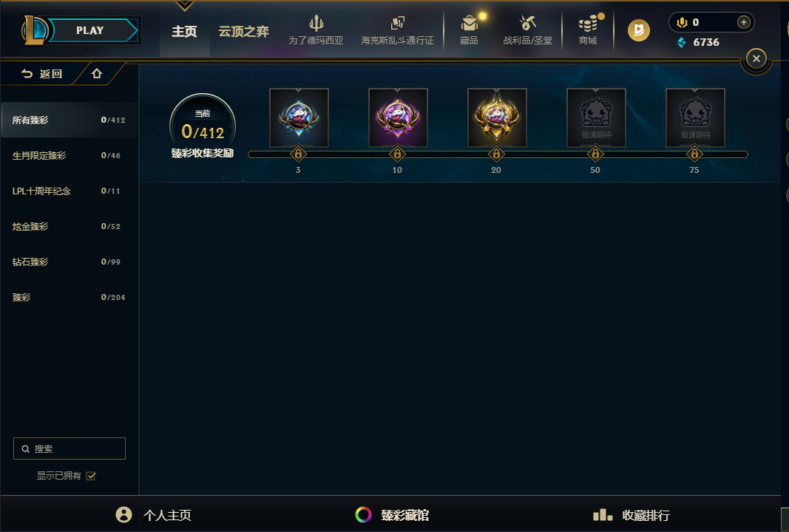The image size is (789, 532).
Task: Switch to the 云顶之弈 tab
Action: 243,32
